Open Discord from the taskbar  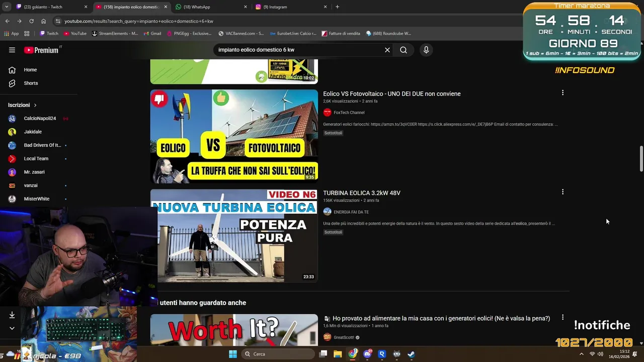(x=367, y=354)
